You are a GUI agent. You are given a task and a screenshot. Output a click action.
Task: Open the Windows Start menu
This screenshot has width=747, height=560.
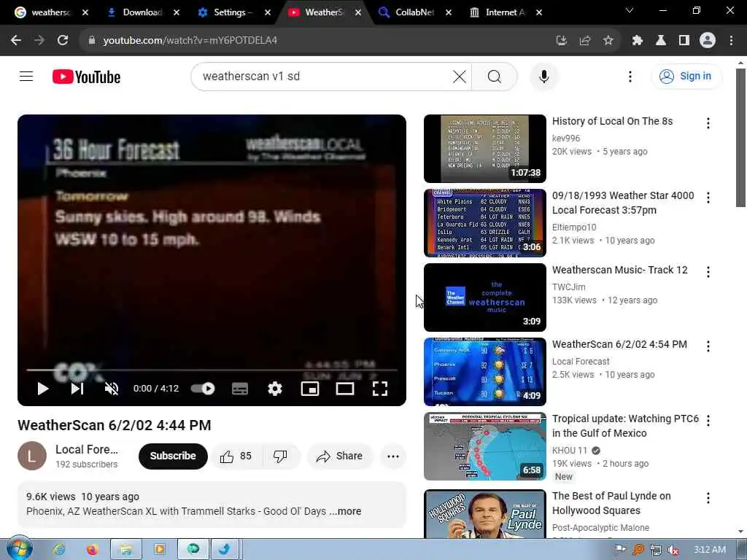click(20, 549)
